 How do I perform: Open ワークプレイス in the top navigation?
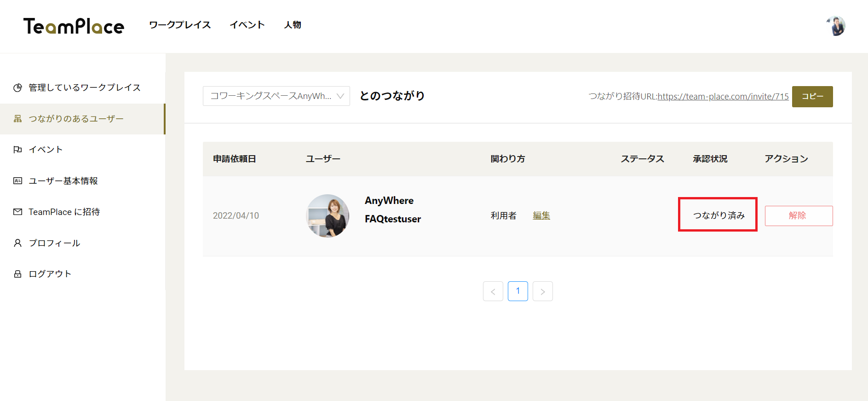[180, 25]
